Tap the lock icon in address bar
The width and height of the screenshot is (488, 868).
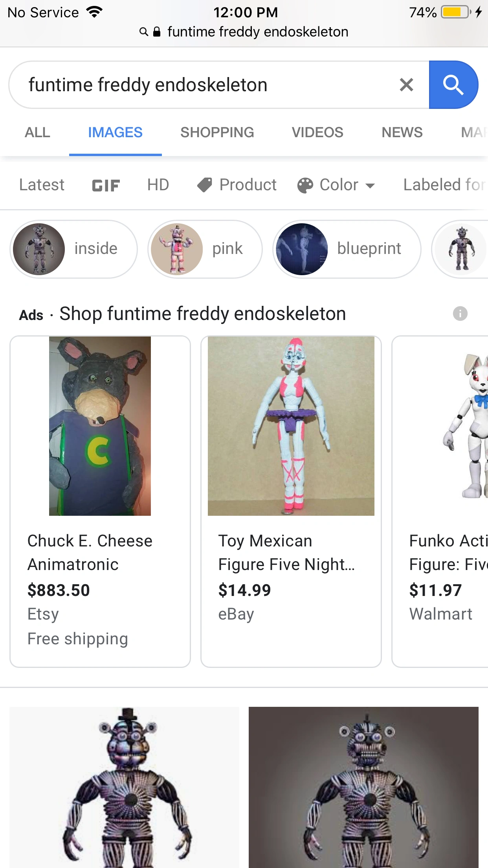[x=157, y=32]
